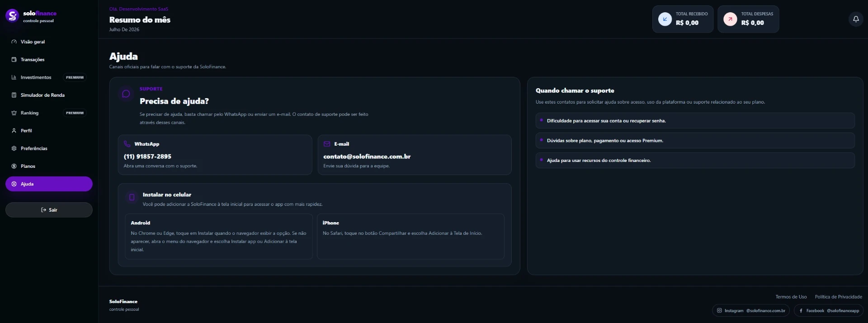This screenshot has width=868, height=323.
Task: Click the Total Despesas arrow icon
Action: [730, 19]
